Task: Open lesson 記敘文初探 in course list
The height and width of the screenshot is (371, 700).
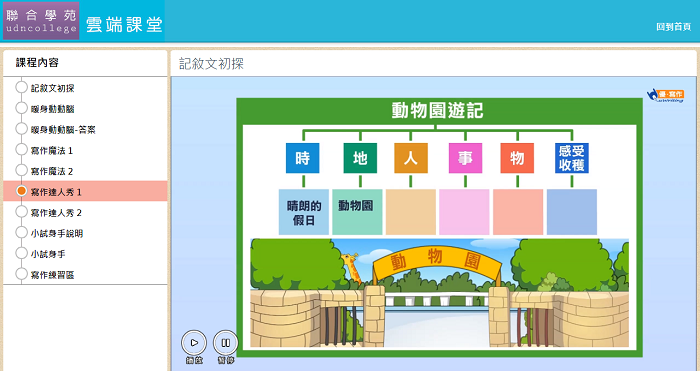Action: pos(53,88)
